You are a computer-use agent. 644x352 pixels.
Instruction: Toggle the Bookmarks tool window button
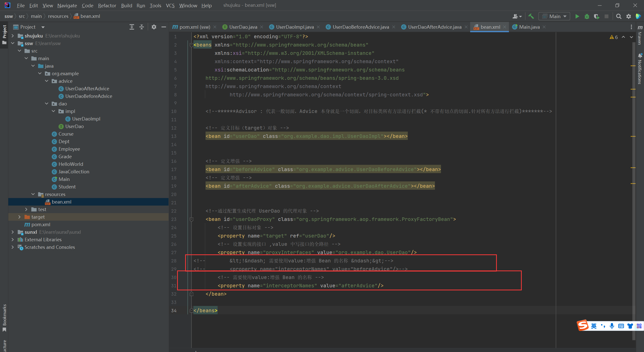[4, 318]
